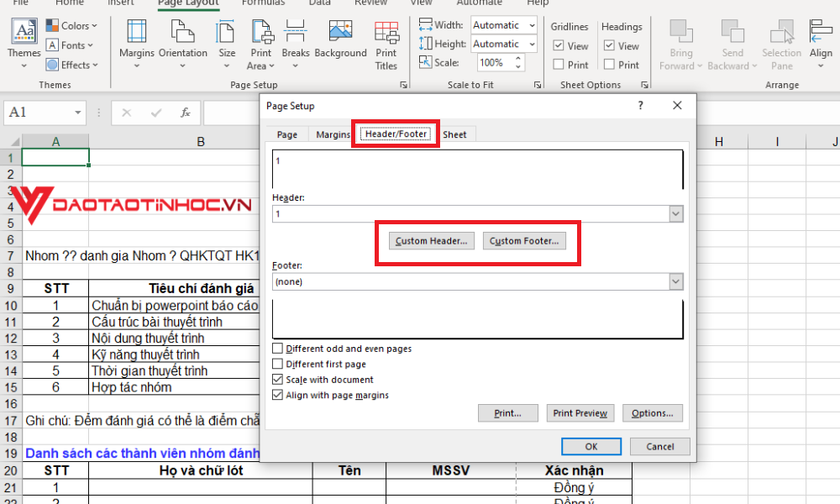Select cell A1 in worksheet
Image resolution: width=840 pixels, height=504 pixels.
coord(55,157)
